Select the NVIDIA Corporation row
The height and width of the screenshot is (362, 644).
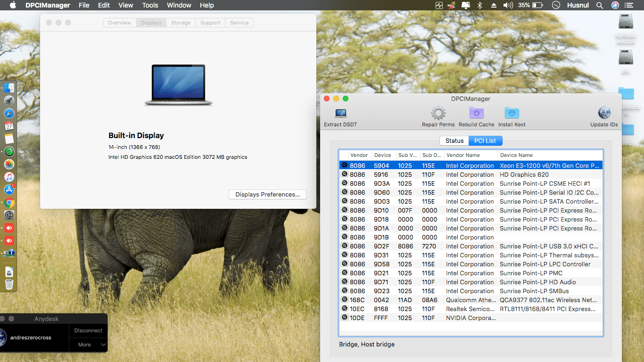tap(470, 318)
